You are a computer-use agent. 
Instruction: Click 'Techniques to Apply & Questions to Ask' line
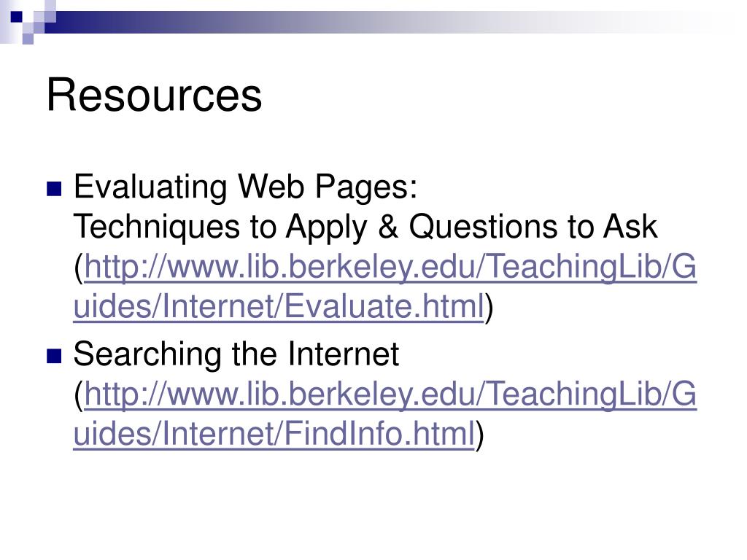(365, 227)
